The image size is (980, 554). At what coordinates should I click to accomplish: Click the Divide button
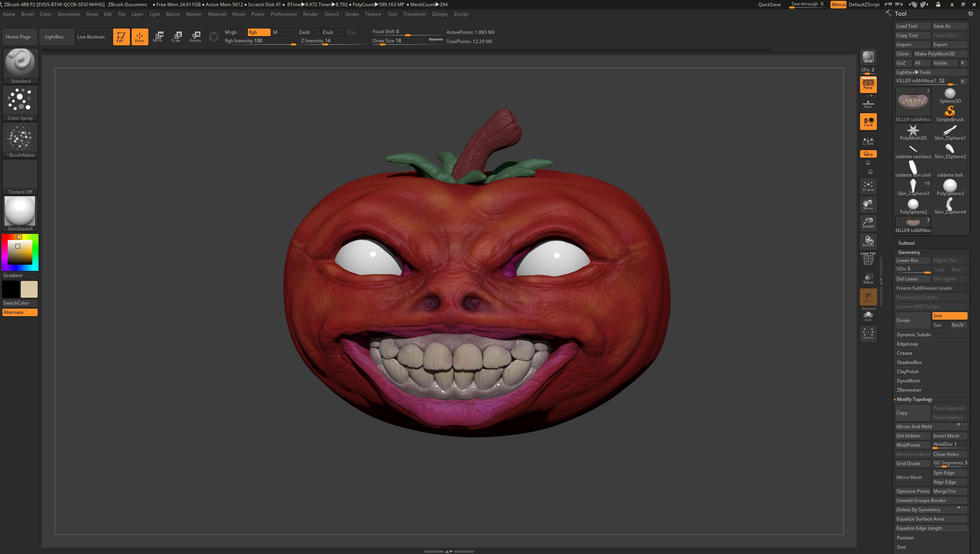[912, 320]
